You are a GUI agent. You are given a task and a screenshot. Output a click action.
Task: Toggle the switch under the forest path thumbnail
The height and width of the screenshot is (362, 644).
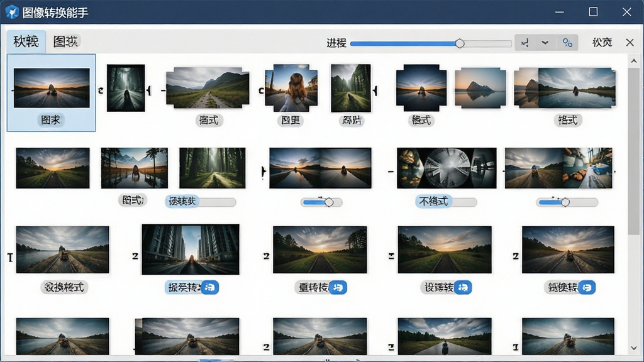tap(201, 202)
